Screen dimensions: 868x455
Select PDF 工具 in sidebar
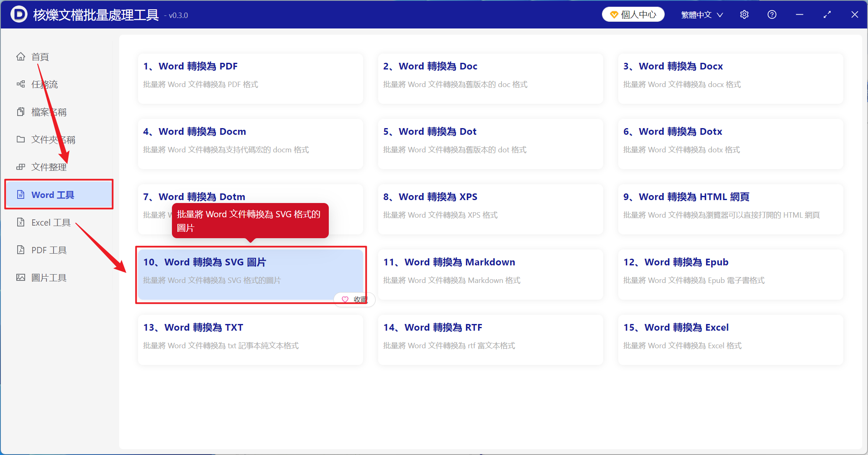click(x=49, y=250)
